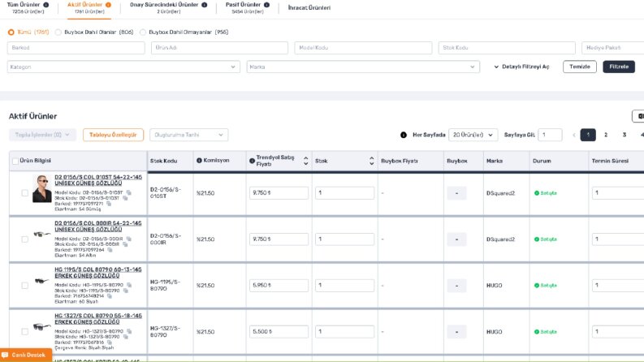Viewport: 644px width, 362px height.
Task: Click model thumbnail of D2-0156/S-010ST
Action: click(42, 189)
